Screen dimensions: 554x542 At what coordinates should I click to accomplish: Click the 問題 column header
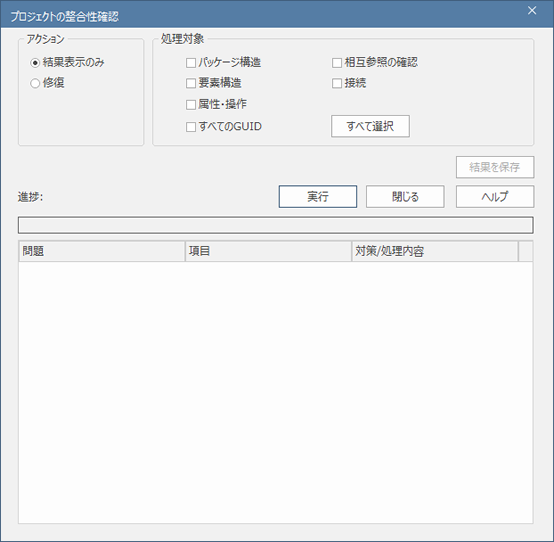[x=102, y=251]
